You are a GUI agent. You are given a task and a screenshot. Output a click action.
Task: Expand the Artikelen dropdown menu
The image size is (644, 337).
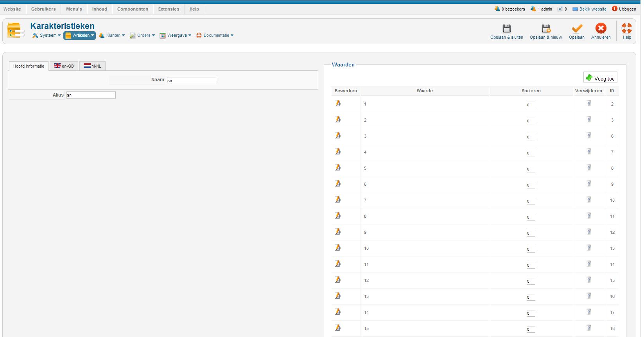(79, 35)
